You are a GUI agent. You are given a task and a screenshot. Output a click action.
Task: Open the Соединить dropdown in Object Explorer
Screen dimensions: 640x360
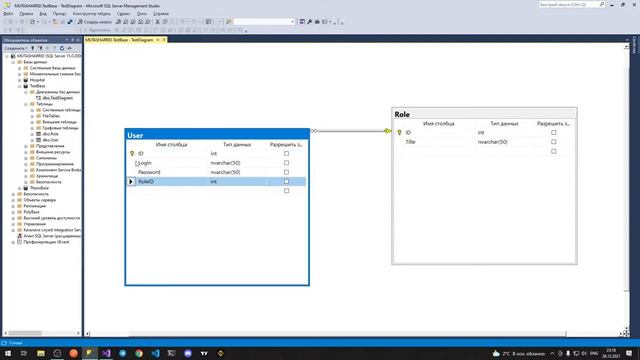pos(16,48)
